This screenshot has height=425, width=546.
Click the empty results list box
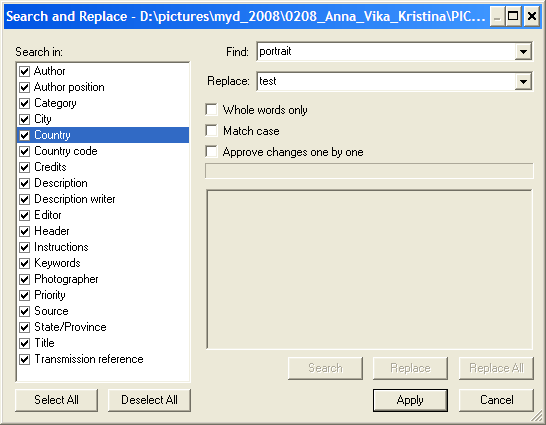[369, 269]
